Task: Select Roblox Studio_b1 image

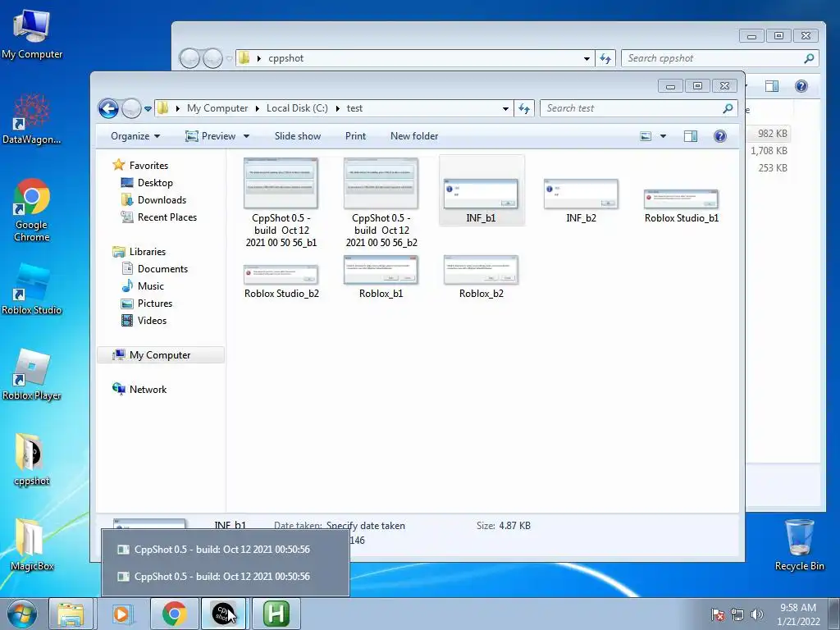Action: [x=682, y=206]
